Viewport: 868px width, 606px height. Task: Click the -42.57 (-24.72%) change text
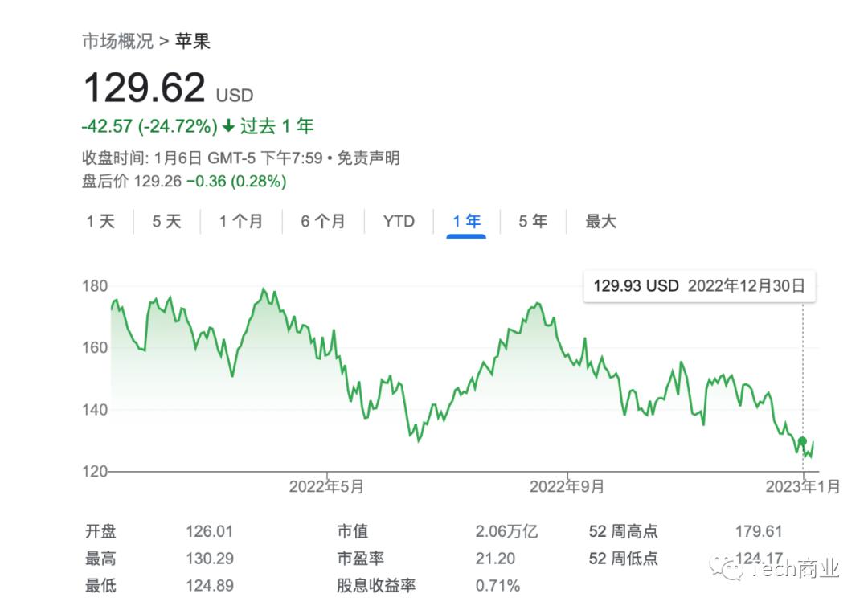pos(149,126)
